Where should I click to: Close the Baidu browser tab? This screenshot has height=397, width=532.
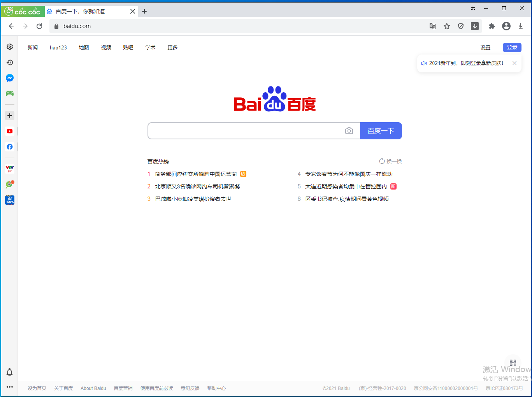(x=133, y=11)
